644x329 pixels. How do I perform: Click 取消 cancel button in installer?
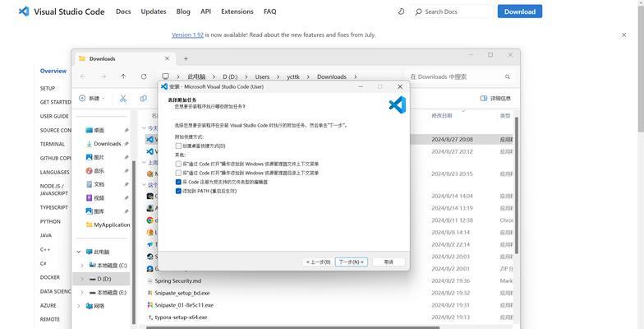(x=389, y=262)
